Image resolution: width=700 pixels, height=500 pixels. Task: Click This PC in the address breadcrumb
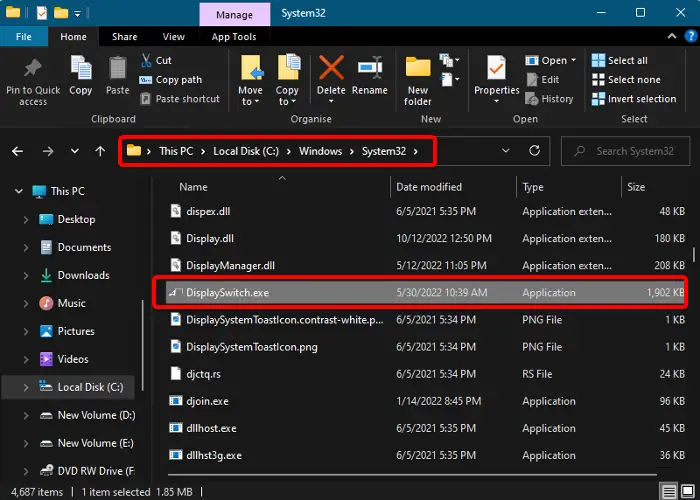(176, 151)
